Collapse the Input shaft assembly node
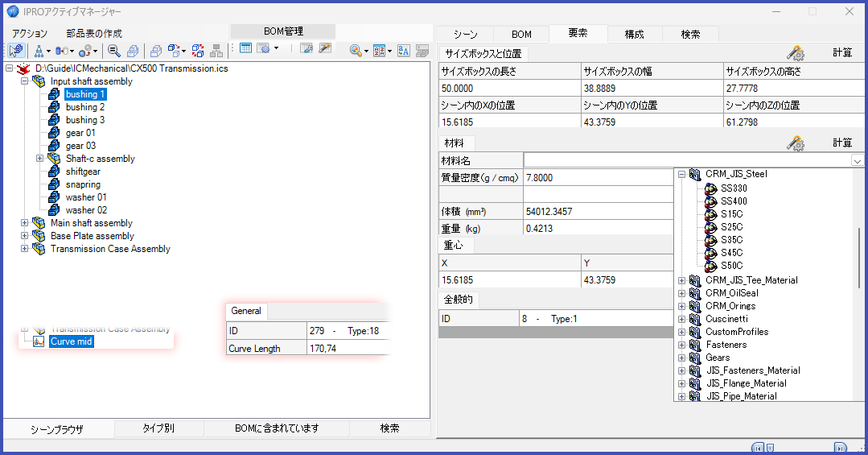868x455 pixels. [24, 81]
